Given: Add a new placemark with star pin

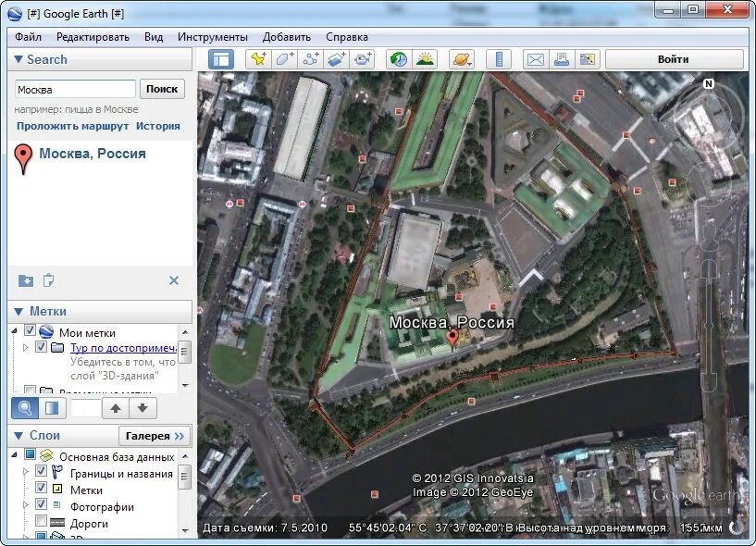Looking at the screenshot, I should tap(259, 59).
